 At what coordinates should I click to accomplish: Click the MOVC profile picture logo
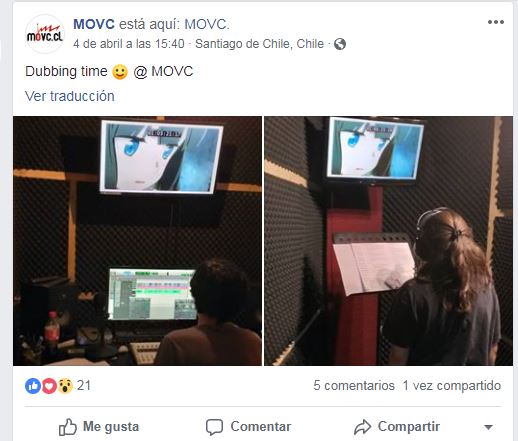pos(44,34)
